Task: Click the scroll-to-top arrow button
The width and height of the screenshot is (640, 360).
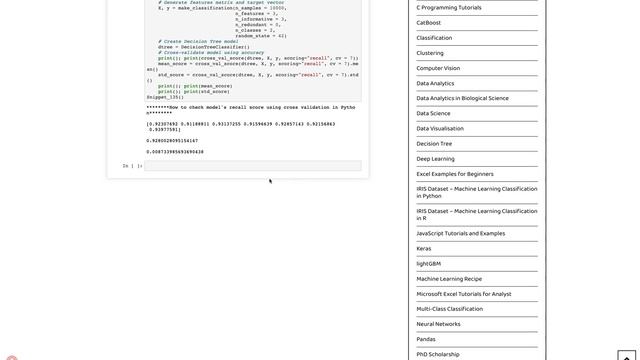Action: pos(627,355)
